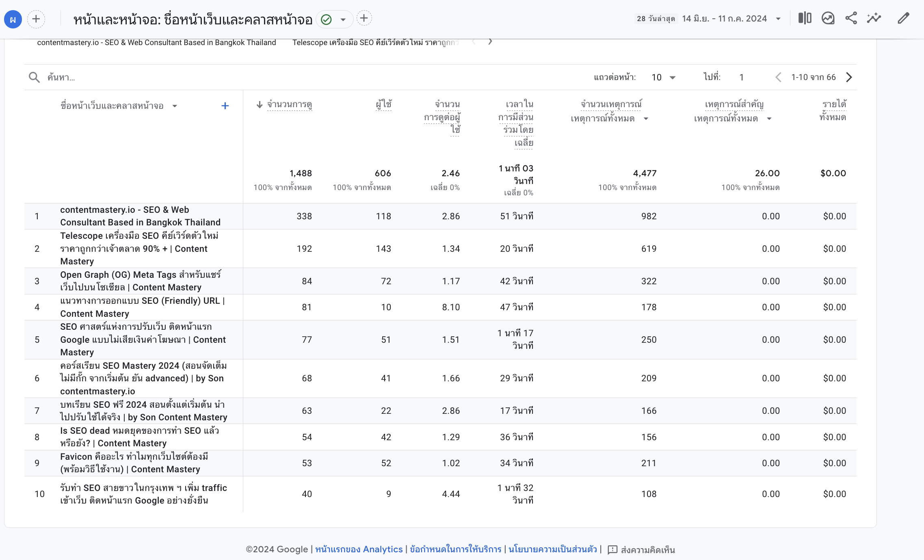Open Insights sparkle icon
This screenshot has width=924, height=560.
[x=874, y=18]
